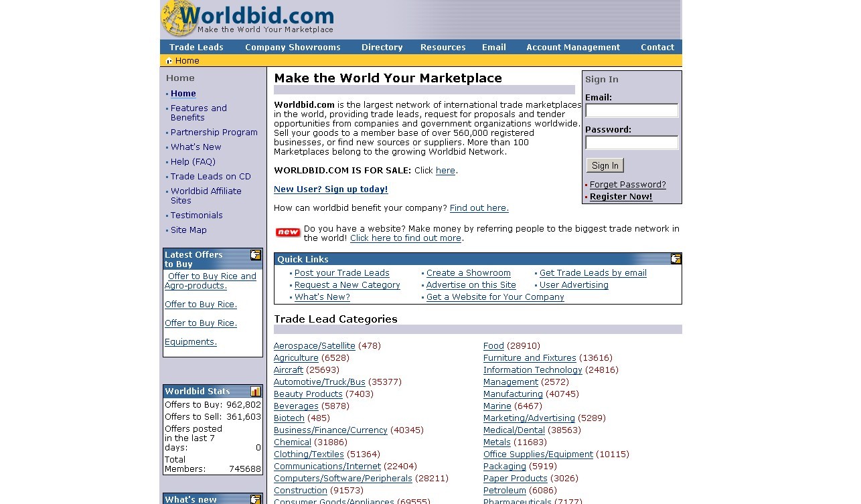Click the 'Find out here.' link
This screenshot has height=504, width=861.
[x=479, y=208]
